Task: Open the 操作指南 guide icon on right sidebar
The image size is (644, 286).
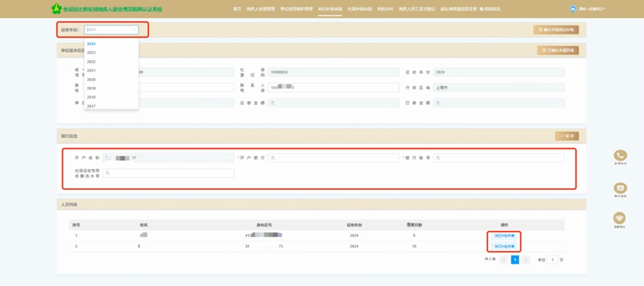Action: click(x=619, y=188)
